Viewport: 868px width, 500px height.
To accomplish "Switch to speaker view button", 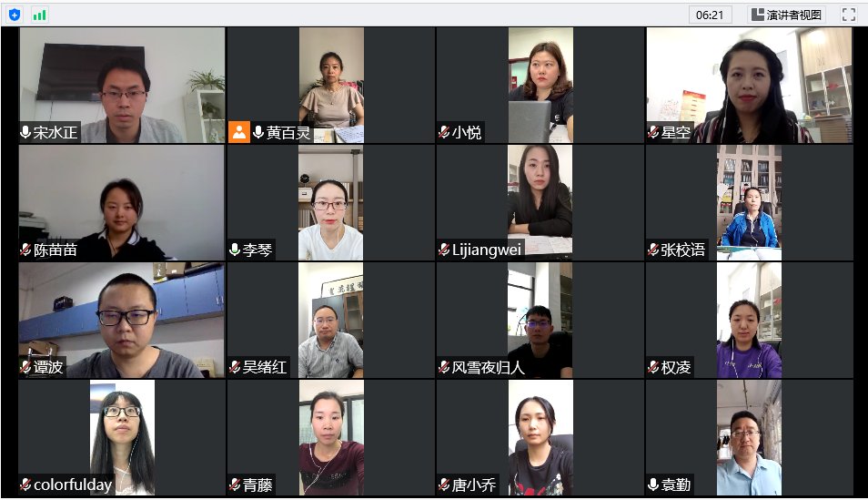I will pyautogui.click(x=787, y=15).
